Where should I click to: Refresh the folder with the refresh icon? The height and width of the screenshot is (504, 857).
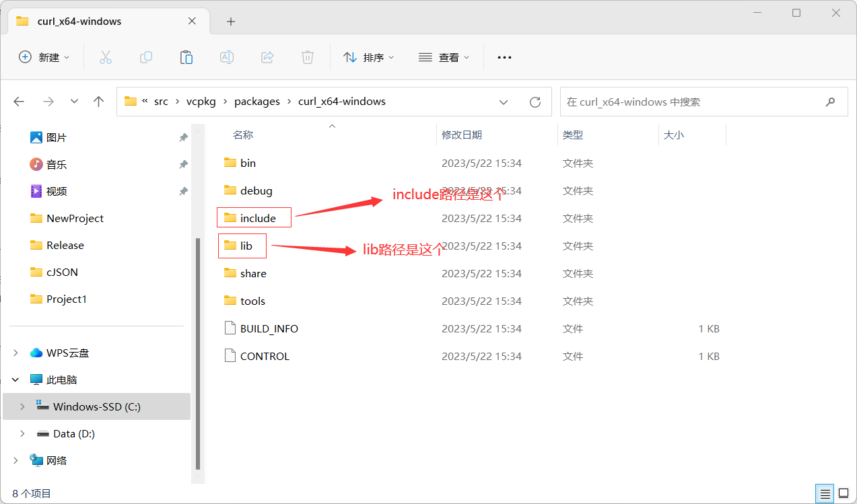(535, 102)
